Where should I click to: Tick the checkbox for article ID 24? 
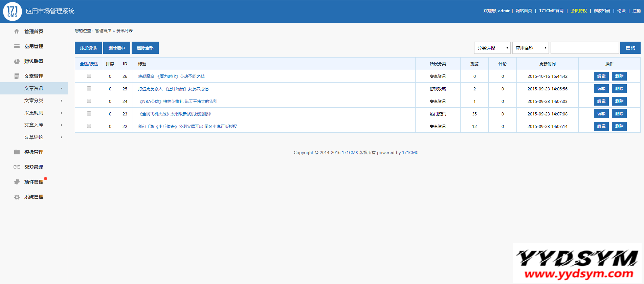(x=89, y=101)
